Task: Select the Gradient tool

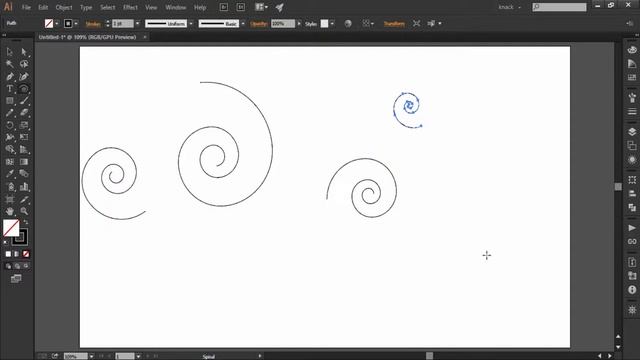Action: 24,162
